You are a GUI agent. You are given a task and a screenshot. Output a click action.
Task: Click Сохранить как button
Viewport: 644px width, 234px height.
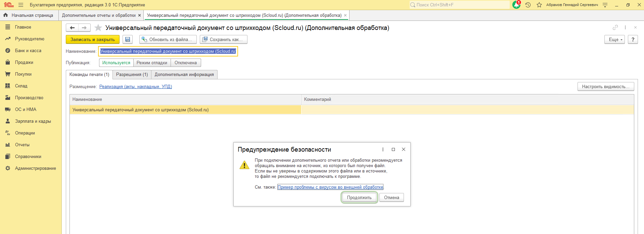(223, 39)
